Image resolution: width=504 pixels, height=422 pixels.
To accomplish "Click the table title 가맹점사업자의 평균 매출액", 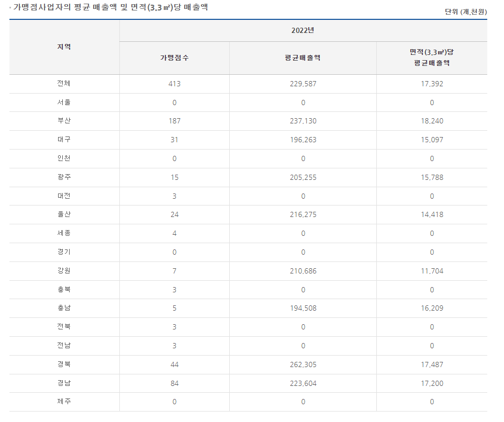I will [112, 8].
